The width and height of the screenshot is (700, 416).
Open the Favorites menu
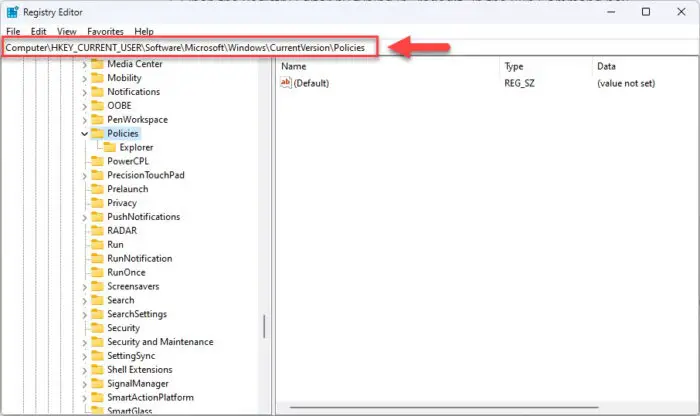click(105, 31)
